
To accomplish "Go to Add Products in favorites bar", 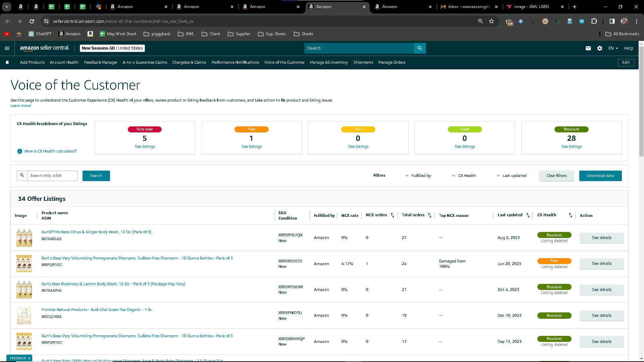I will tap(32, 62).
